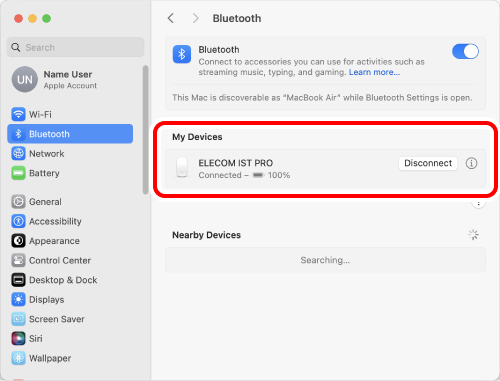Click the ELECOM IST PRO mouse icon
This screenshot has width=500, height=381.
[182, 168]
